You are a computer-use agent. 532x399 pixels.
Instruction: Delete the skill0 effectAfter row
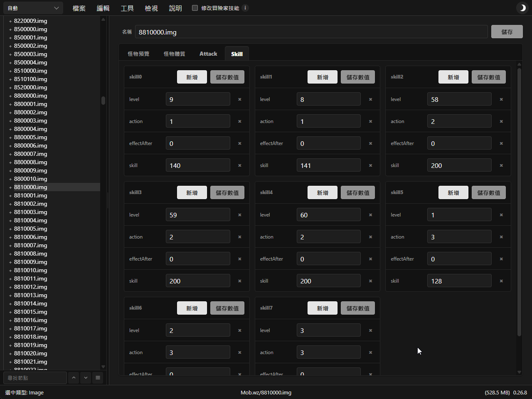(240, 143)
